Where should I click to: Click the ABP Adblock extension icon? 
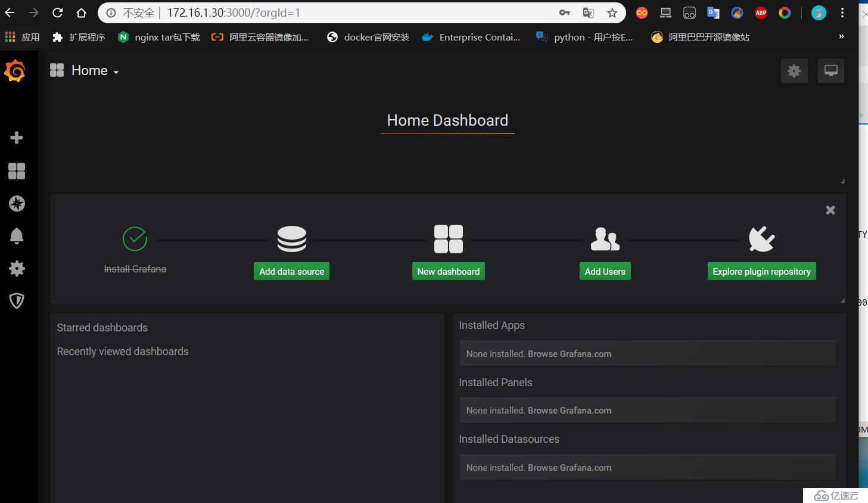761,13
